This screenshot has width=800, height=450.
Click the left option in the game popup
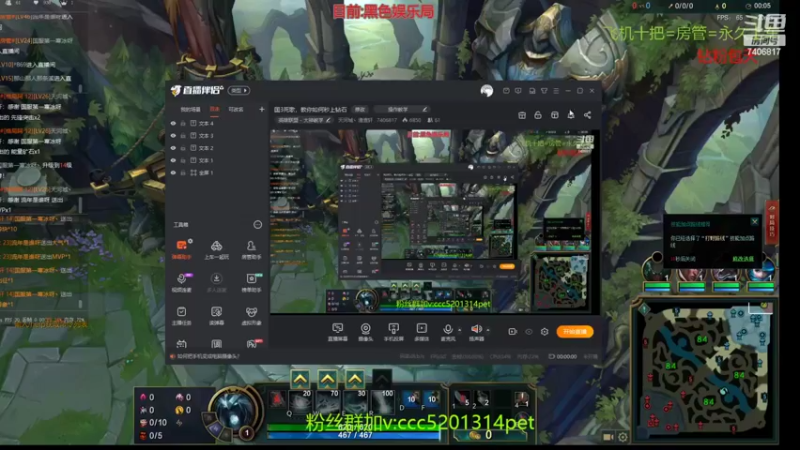[685, 259]
